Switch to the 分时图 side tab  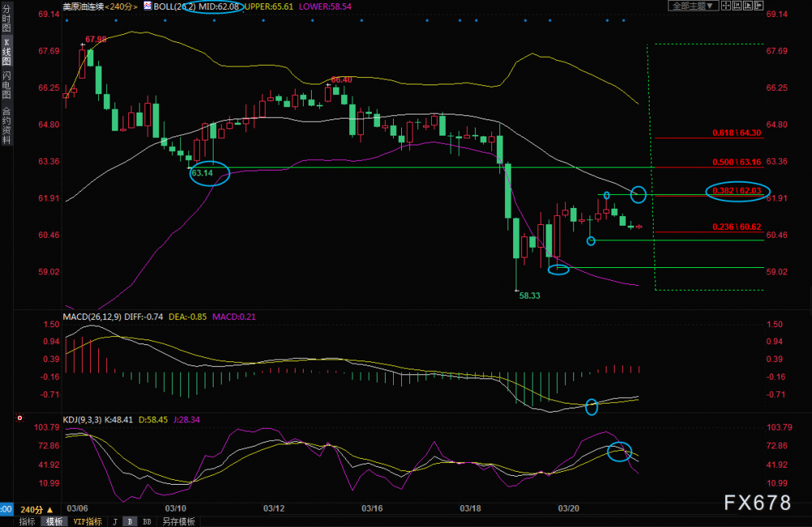(6, 18)
